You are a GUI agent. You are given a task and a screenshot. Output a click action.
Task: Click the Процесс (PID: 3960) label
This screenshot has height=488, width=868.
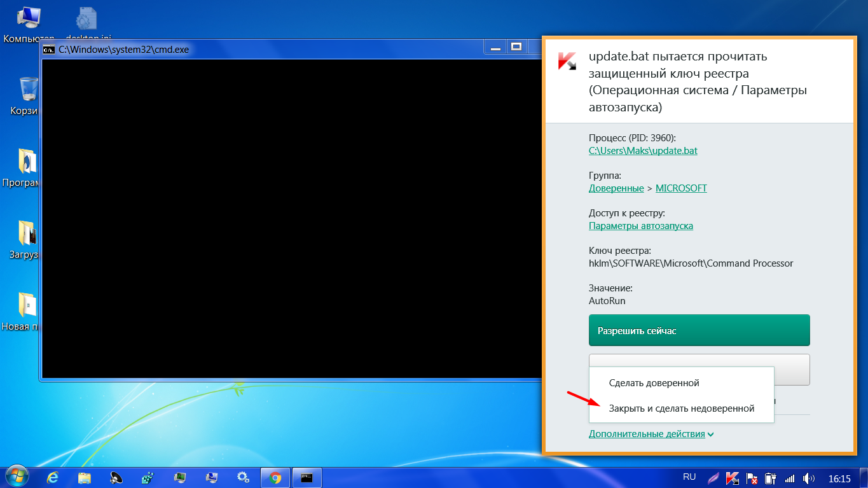(x=633, y=138)
